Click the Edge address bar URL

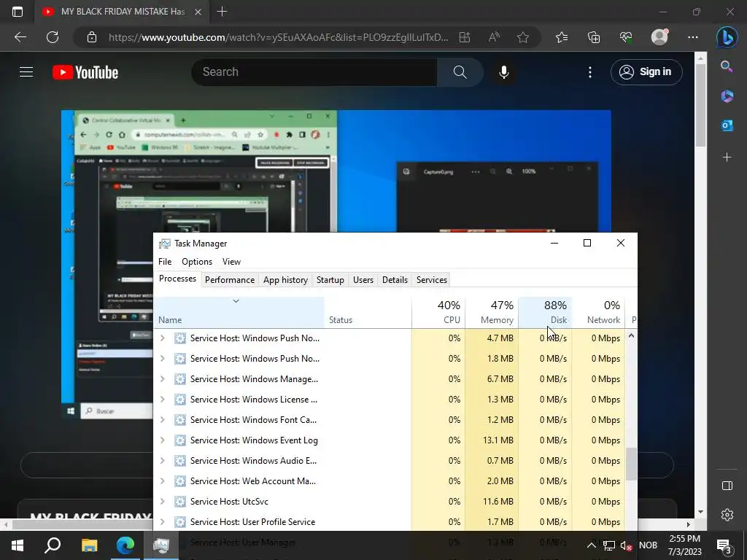tap(278, 37)
